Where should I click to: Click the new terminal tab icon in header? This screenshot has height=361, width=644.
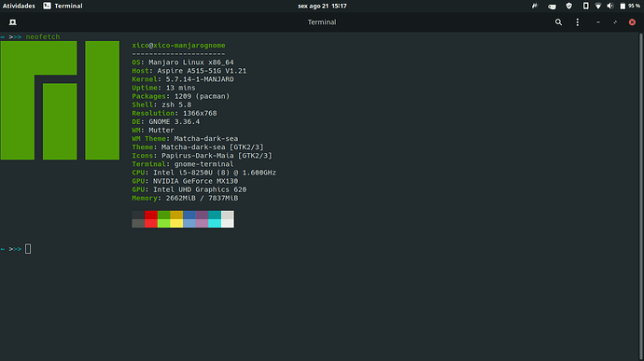13,22
